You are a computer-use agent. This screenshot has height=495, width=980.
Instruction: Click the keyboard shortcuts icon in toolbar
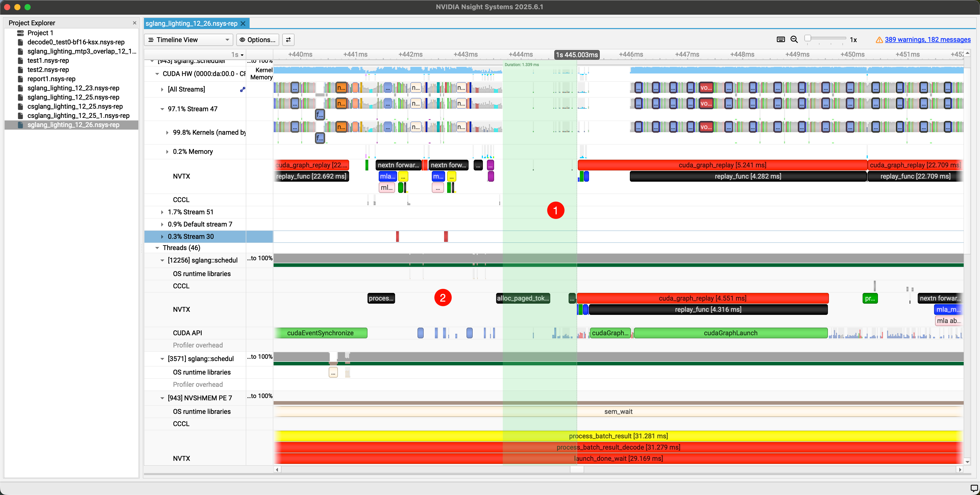coord(781,40)
